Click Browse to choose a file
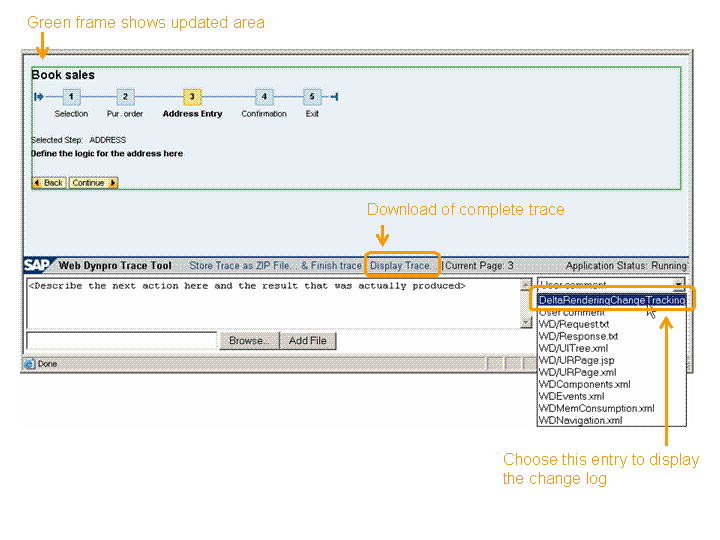 tap(248, 341)
